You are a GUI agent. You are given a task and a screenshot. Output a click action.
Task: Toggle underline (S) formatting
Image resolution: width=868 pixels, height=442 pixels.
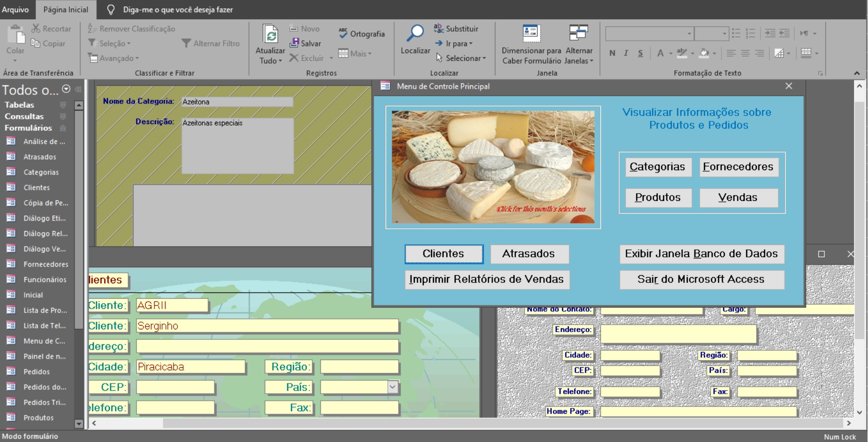click(x=640, y=53)
